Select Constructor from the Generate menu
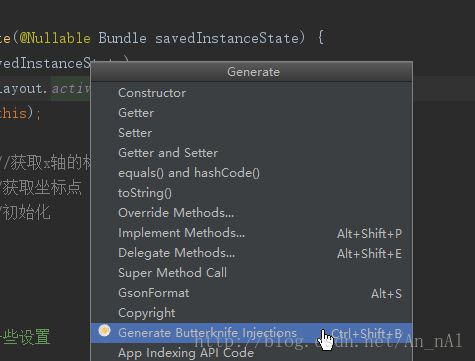Screen dimensions: 475x361 click(x=252, y=93)
